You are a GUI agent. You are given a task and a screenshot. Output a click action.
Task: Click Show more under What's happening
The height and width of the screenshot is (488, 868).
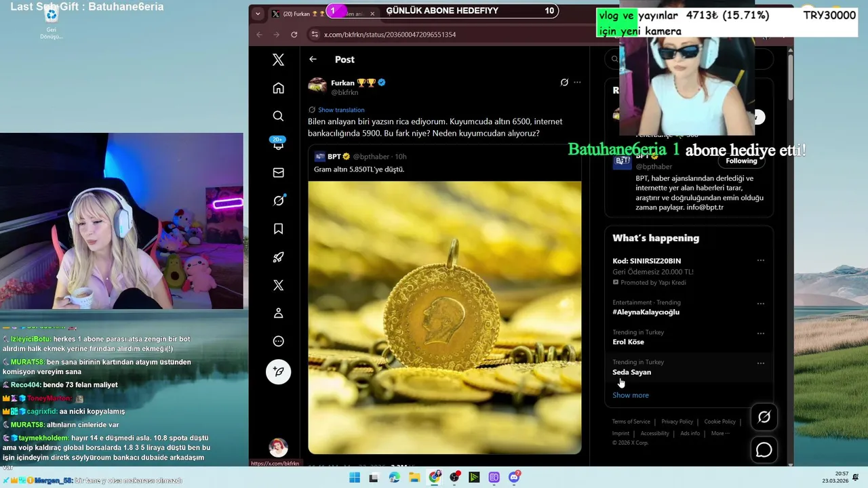[x=631, y=395]
